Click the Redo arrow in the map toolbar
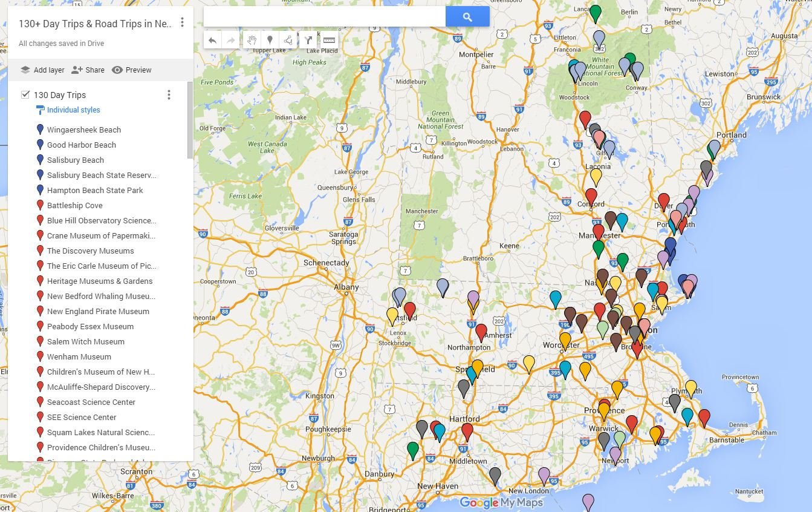This screenshot has height=512, width=812. 230,41
